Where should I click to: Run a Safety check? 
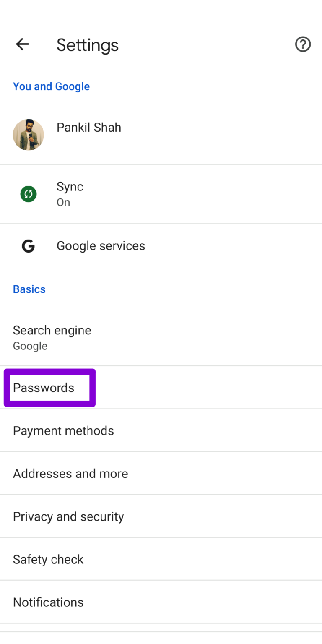tap(48, 559)
